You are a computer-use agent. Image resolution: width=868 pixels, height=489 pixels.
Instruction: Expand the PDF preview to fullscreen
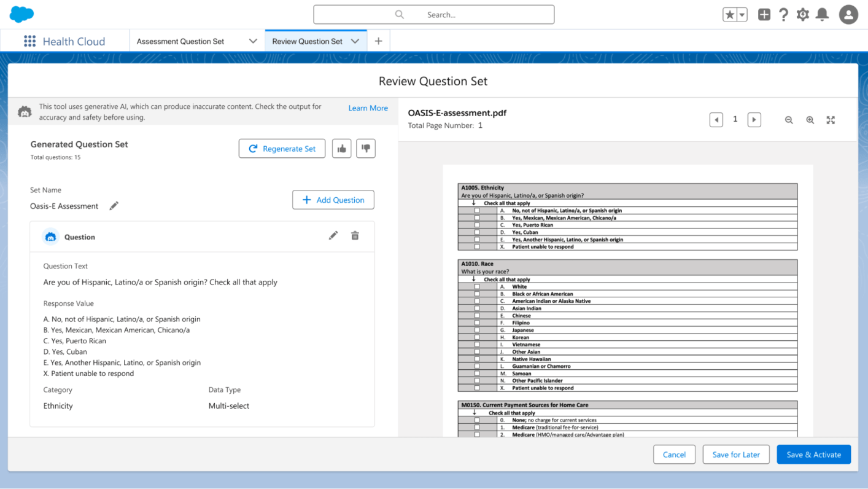tap(831, 120)
